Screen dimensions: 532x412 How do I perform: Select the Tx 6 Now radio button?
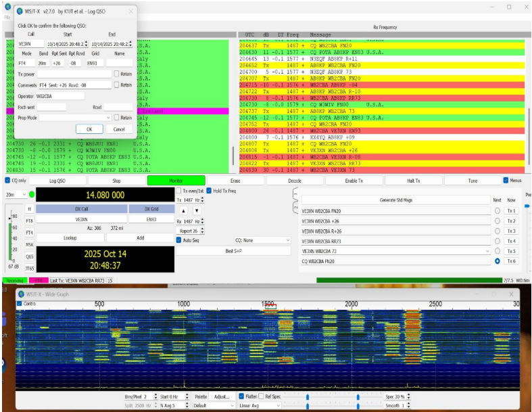(498, 261)
